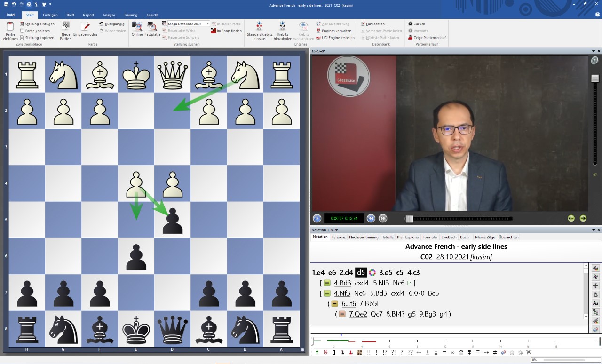Switch to the Analyse ribbon tab
Image resolution: width=602 pixels, height=364 pixels.
click(x=109, y=15)
